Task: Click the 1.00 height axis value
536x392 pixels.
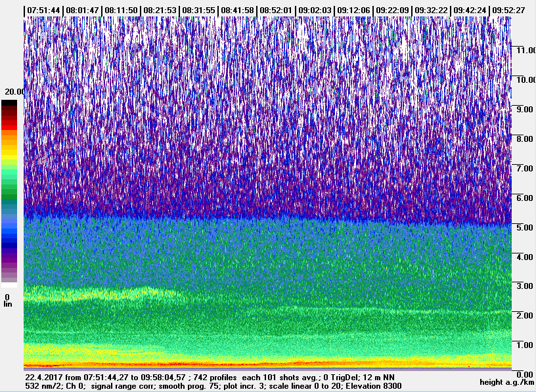Action: click(525, 345)
